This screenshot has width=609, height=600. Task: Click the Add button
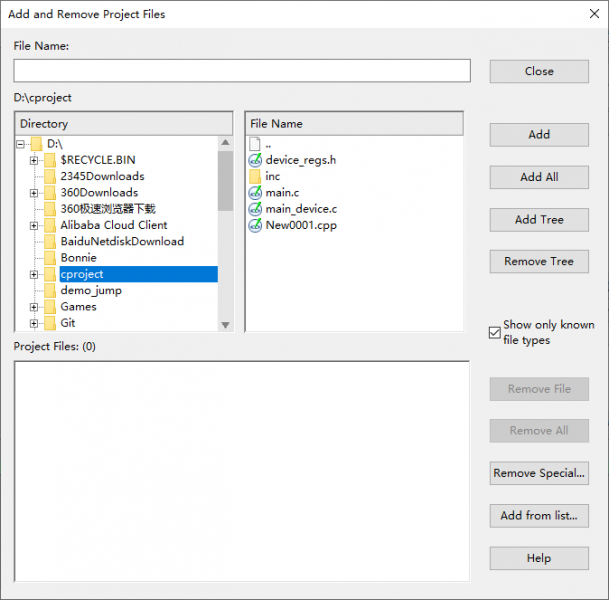[x=539, y=135]
